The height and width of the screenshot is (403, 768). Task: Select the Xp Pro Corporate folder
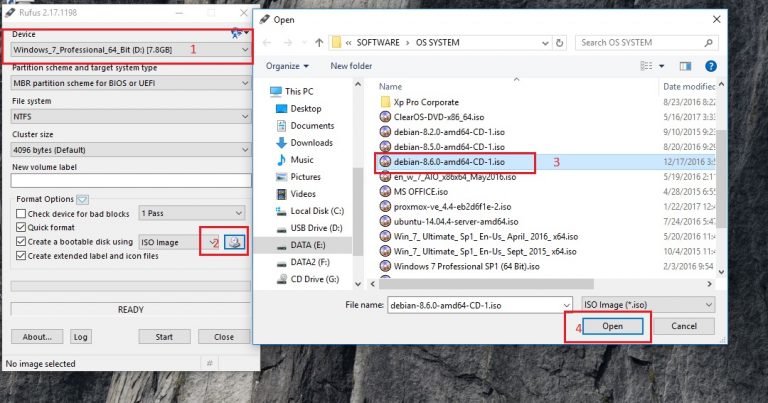pyautogui.click(x=420, y=102)
